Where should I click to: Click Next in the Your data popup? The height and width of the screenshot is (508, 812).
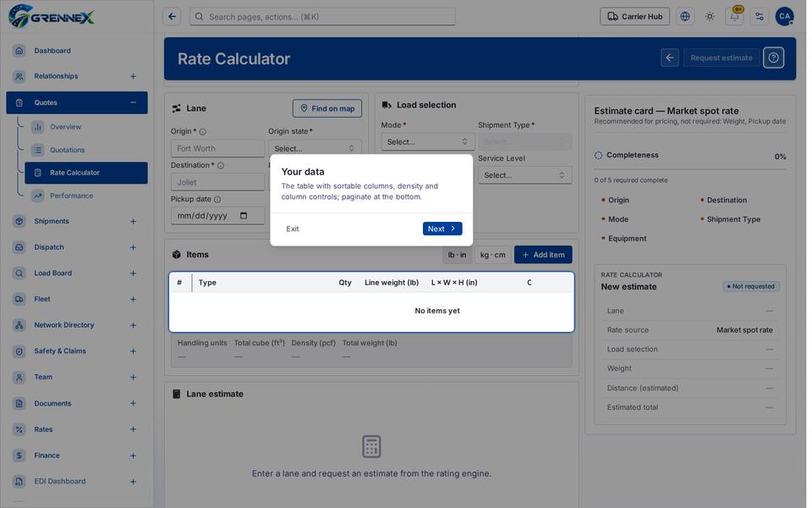442,229
